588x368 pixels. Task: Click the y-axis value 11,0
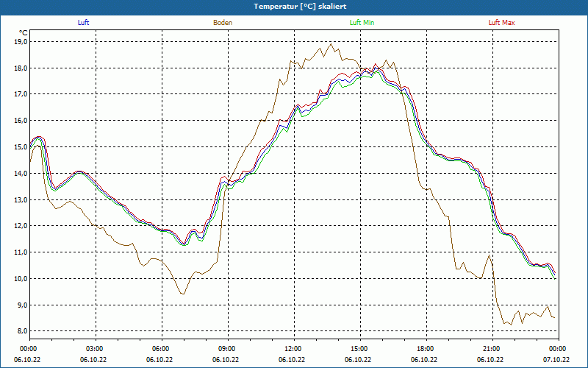click(x=21, y=252)
